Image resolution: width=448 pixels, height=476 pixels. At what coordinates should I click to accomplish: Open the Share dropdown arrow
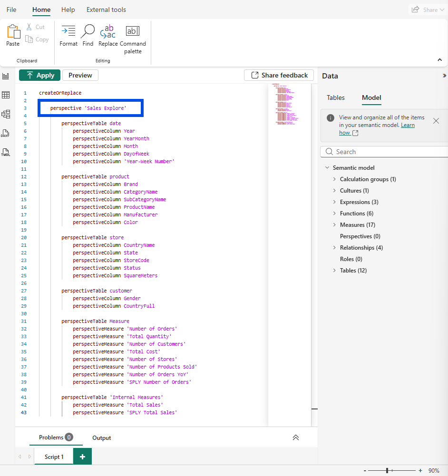pyautogui.click(x=442, y=10)
